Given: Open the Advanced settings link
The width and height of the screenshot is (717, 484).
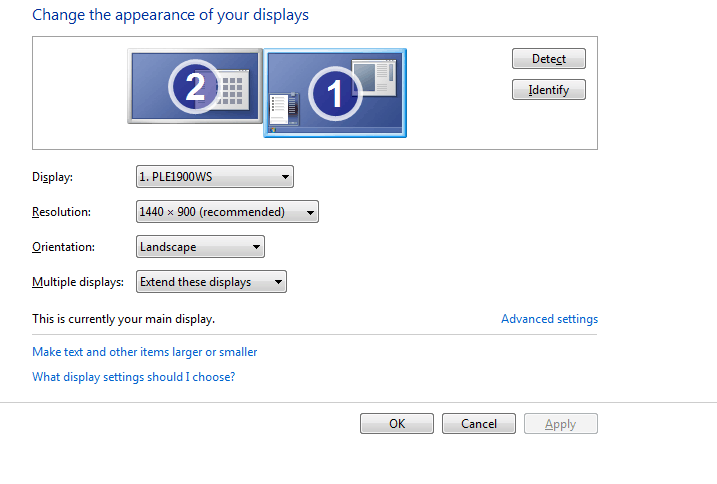Looking at the screenshot, I should [x=549, y=319].
